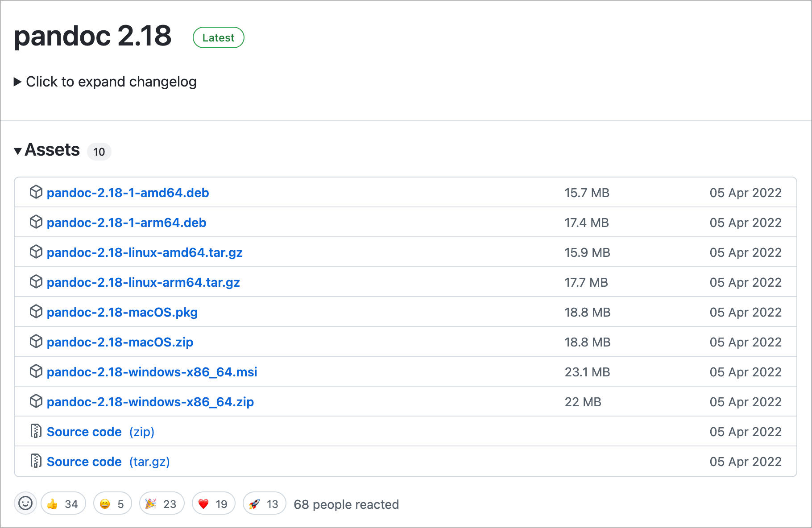Open the add reaction smiley picker
The width and height of the screenshot is (812, 528).
point(25,503)
